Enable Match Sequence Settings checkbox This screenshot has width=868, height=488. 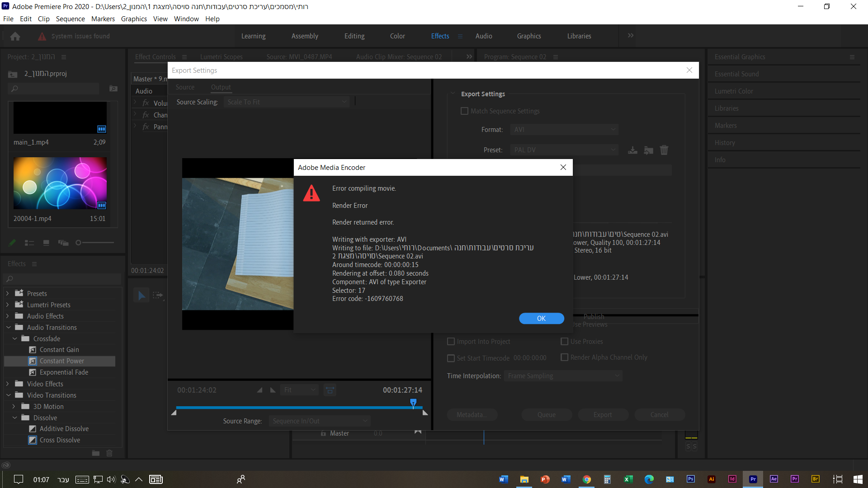click(464, 111)
